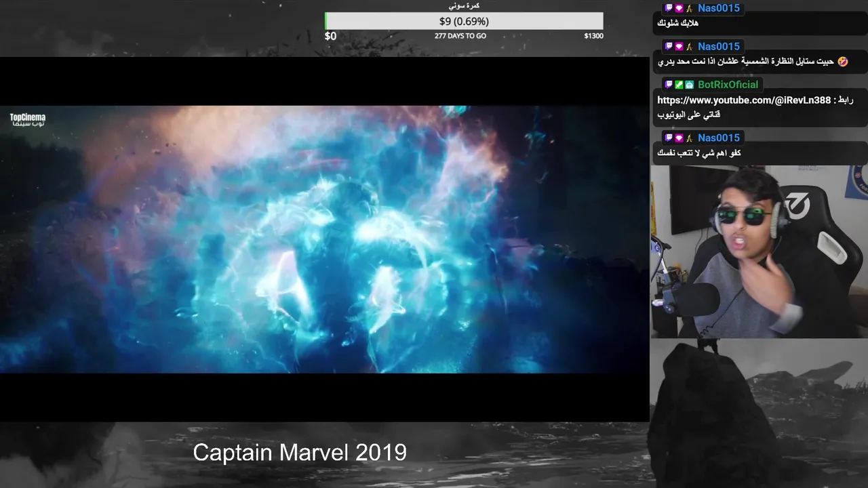Click the 'كمرة سوني' goal title
Screen dimensions: 868x488
(464, 5)
